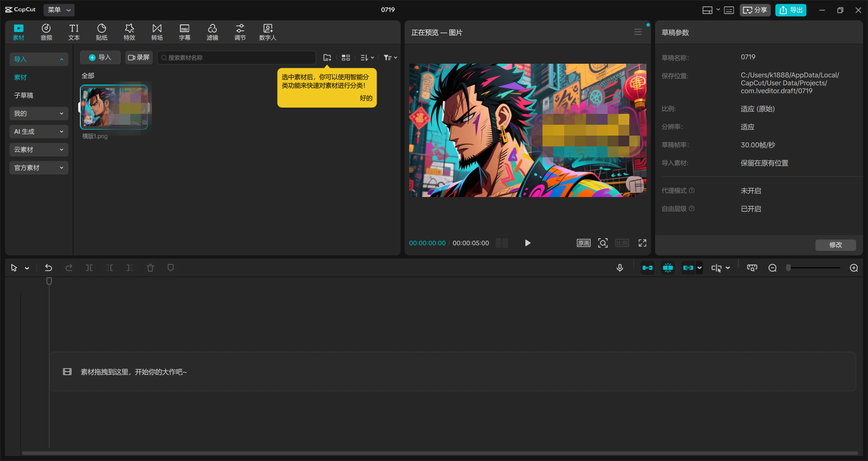Click the 分享 share button
868x461 pixels.
[755, 10]
